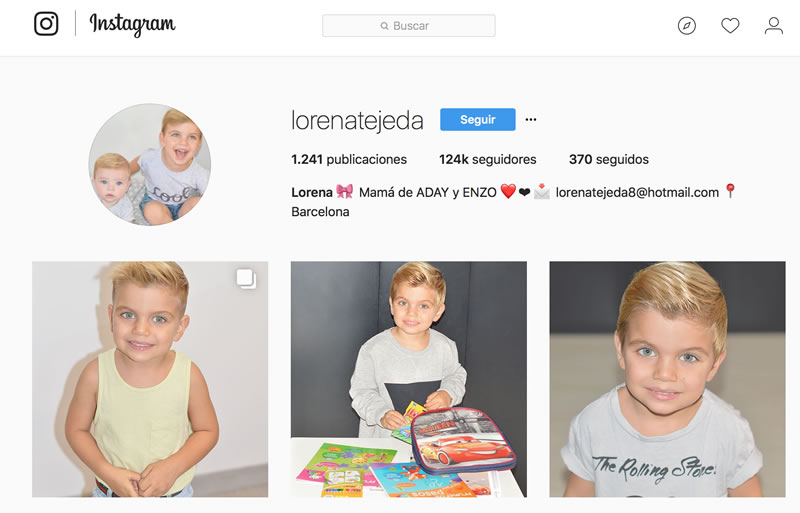Open the 370 seguidos list
The height and width of the screenshot is (513, 800).
tap(609, 159)
